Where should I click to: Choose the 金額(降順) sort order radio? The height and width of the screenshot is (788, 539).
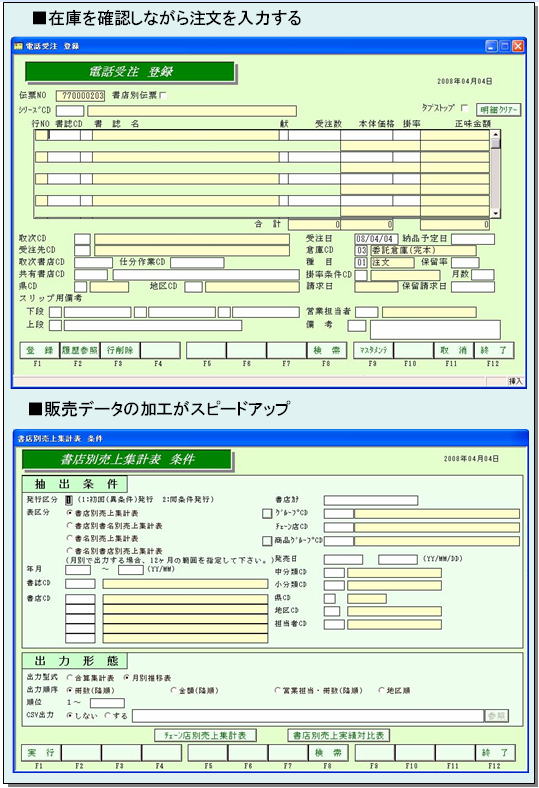click(x=174, y=690)
